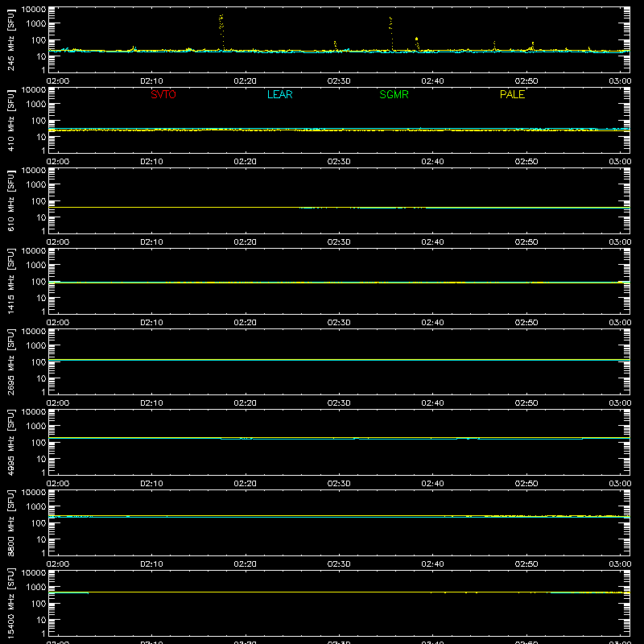The image size is (644, 644).
Task: Click the tallest 245 MHz burst spike near 02:17
Action: (222, 32)
